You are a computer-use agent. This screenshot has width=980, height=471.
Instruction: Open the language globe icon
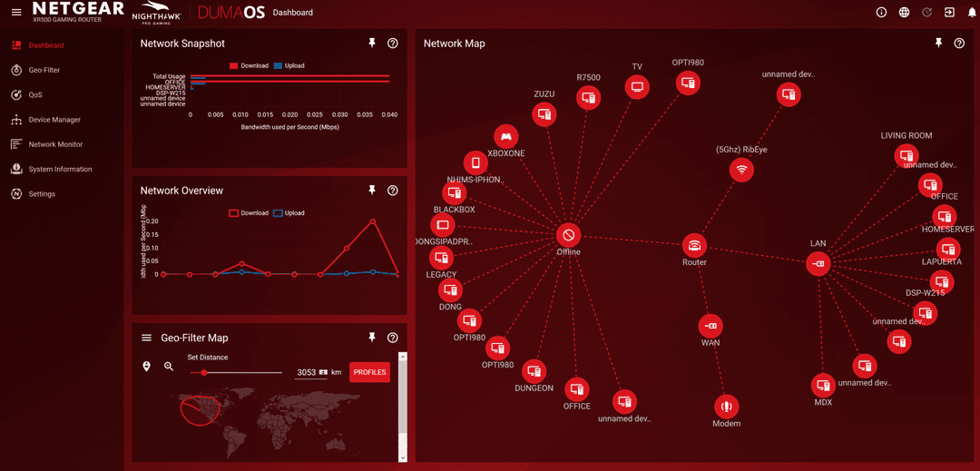pyautogui.click(x=905, y=12)
